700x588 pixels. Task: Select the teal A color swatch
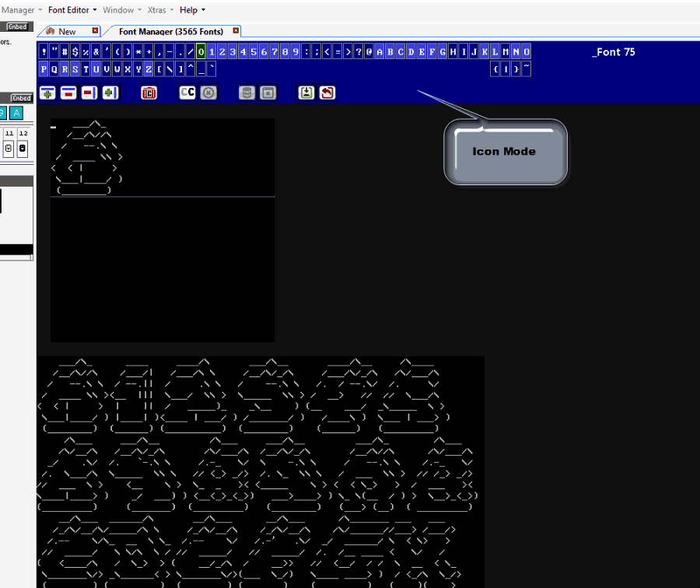[16, 113]
